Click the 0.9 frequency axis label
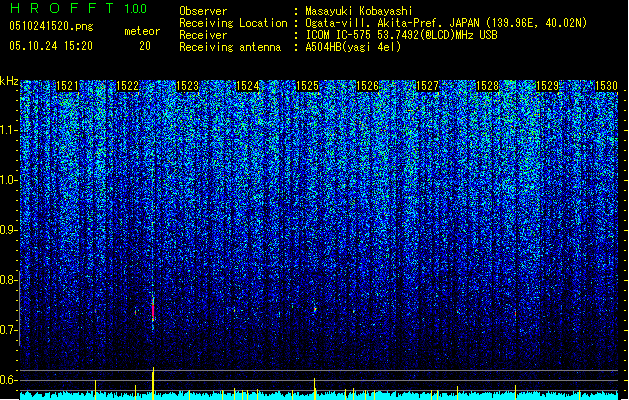 coord(7,230)
